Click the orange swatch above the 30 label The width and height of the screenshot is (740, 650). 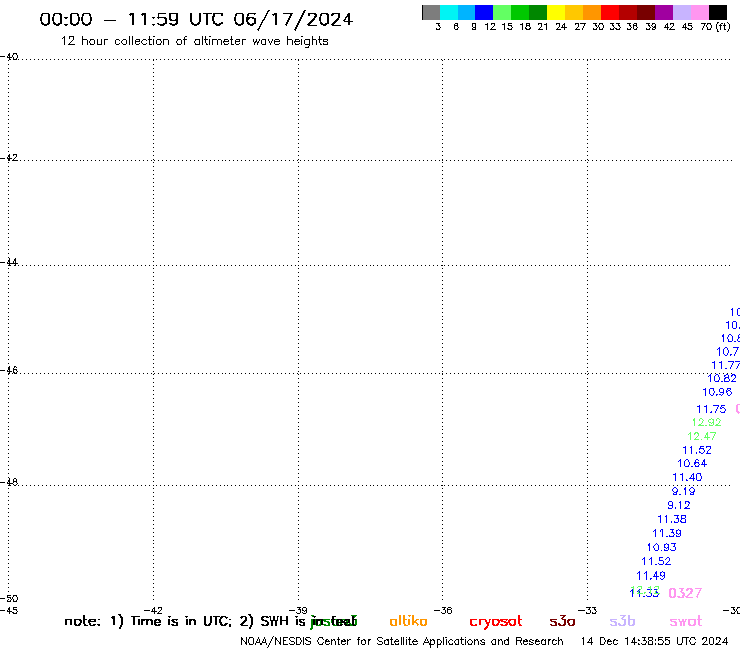[592, 12]
